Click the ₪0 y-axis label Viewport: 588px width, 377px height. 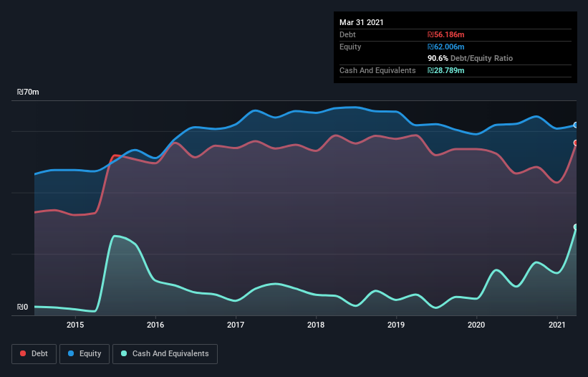pyautogui.click(x=22, y=307)
